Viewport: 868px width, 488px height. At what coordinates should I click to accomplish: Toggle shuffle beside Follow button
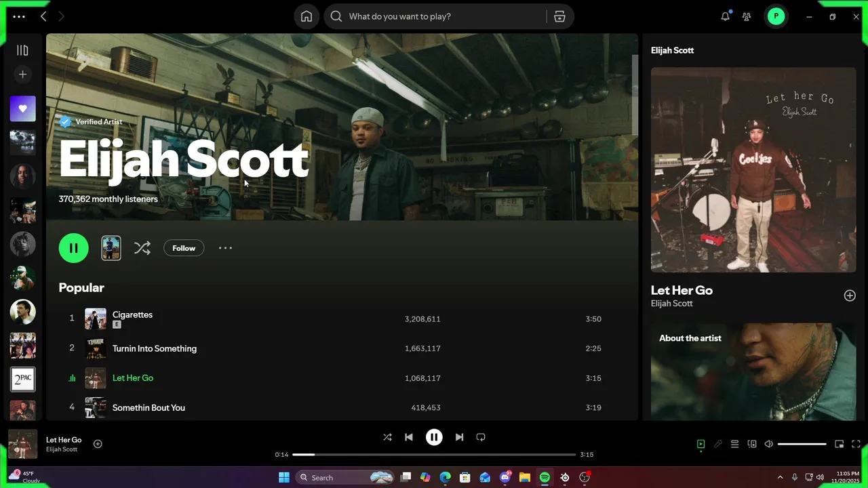tap(142, 248)
